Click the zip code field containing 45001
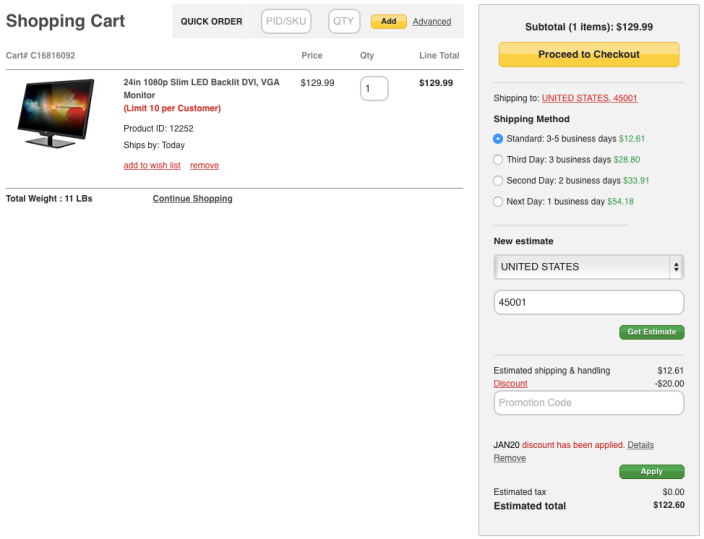Viewport: 704px width, 539px height. [x=588, y=302]
